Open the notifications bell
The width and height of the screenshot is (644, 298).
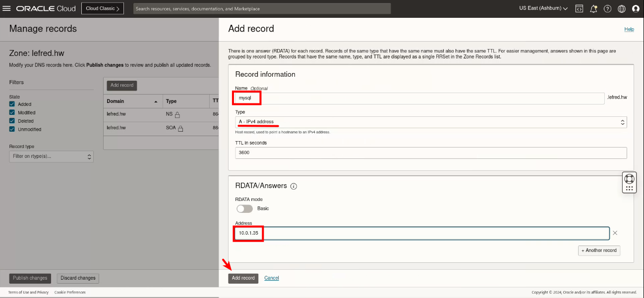coord(593,8)
